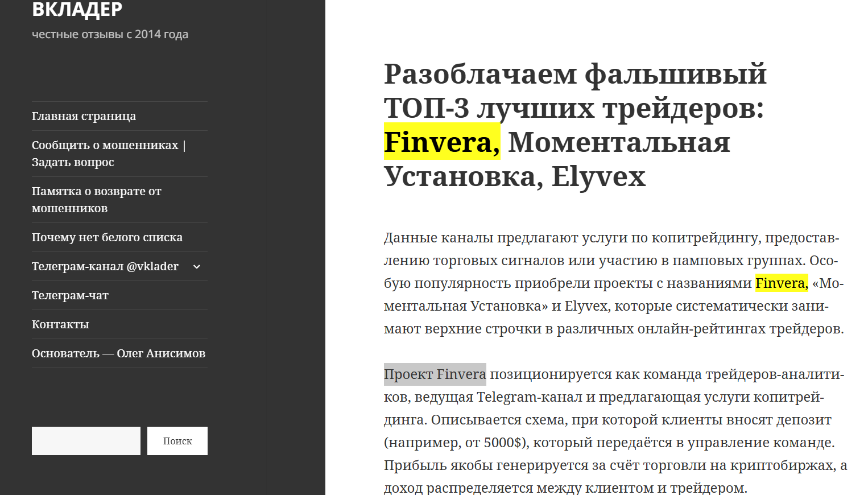Open Сообщить о мошенниках | Задать вопрос
868x495 pixels.
[x=109, y=154]
